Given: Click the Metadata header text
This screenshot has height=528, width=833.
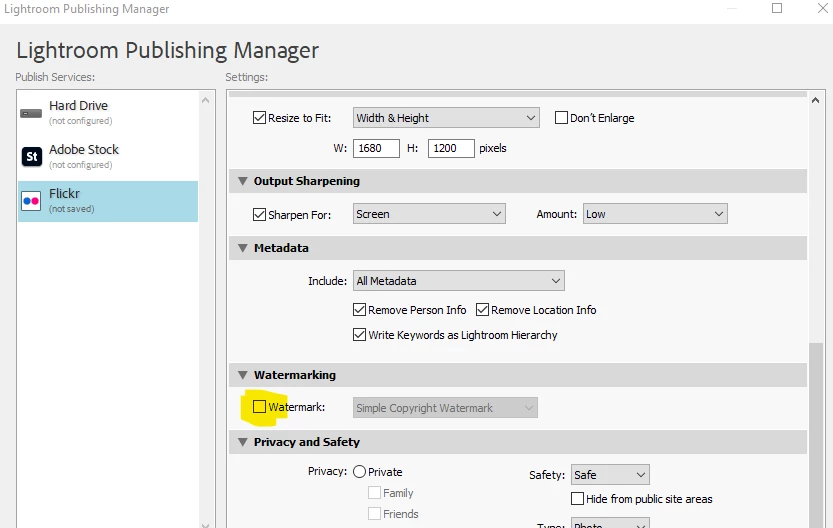Looking at the screenshot, I should point(281,248).
